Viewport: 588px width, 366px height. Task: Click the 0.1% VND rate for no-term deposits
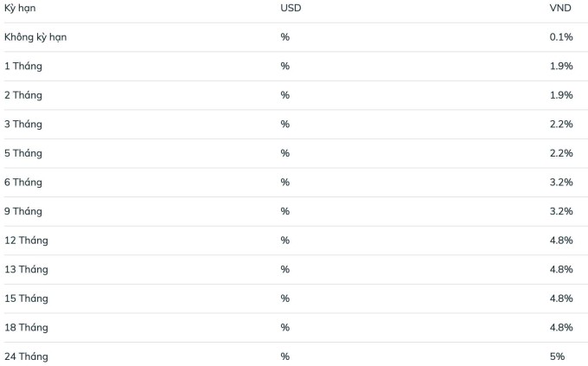(560, 37)
